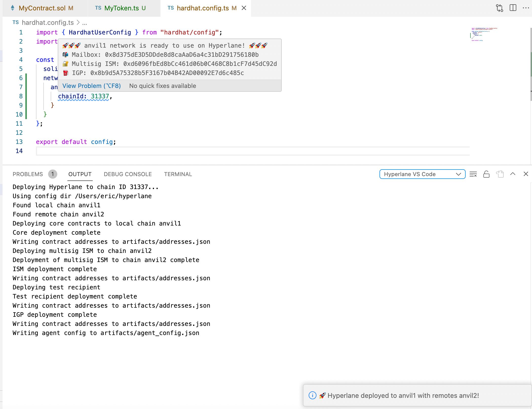Open editor More Actions ellipsis menu
The image size is (532, 409).
point(526,8)
